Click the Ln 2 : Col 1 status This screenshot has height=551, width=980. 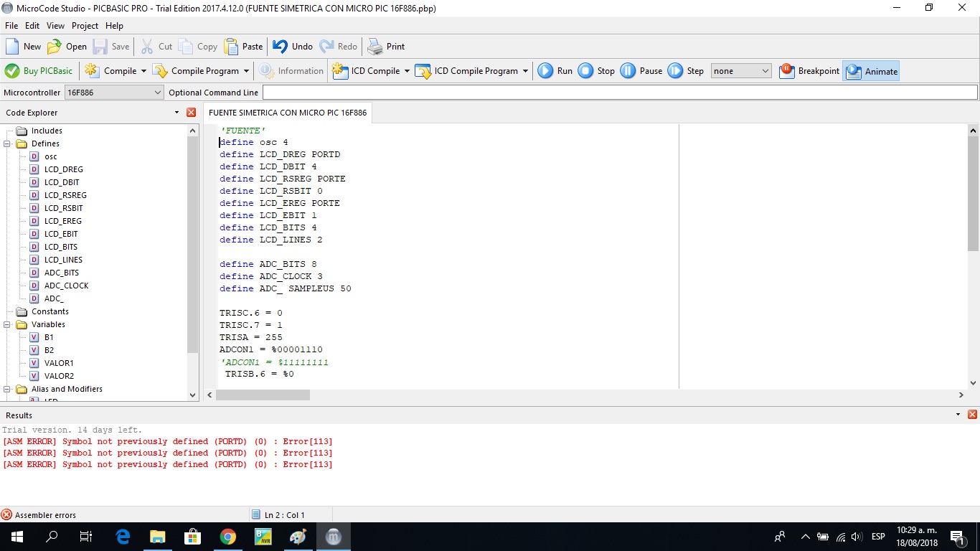(284, 514)
